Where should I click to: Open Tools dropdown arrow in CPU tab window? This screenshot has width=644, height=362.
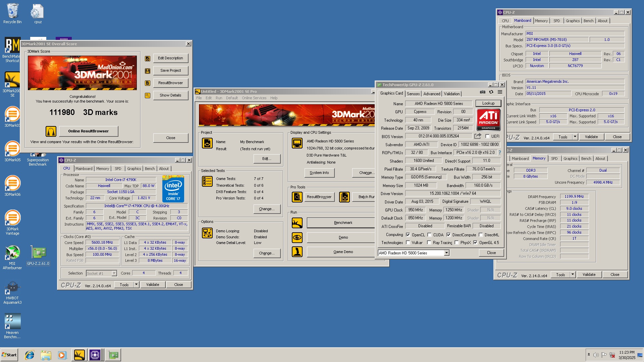tap(136, 285)
